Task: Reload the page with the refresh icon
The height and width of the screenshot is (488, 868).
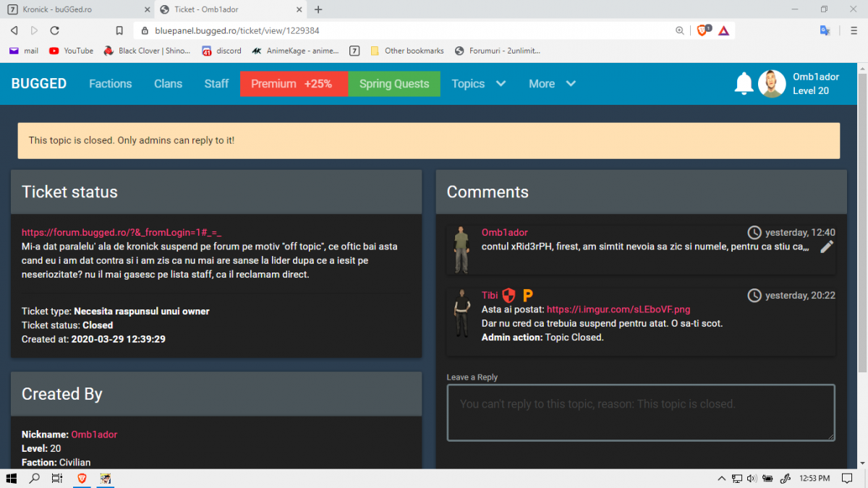Action: 54,30
